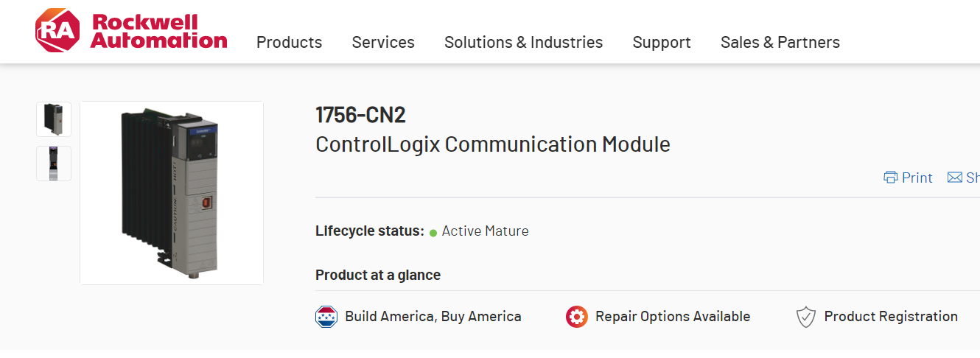The image size is (980, 358).
Task: Click the orange repair gear icon
Action: pyautogui.click(x=577, y=317)
